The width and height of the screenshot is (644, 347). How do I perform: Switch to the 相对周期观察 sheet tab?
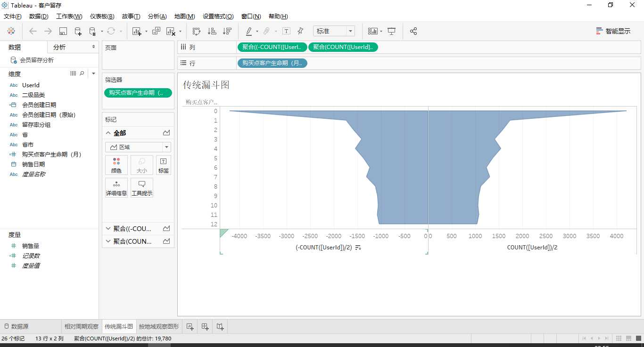tap(82, 326)
